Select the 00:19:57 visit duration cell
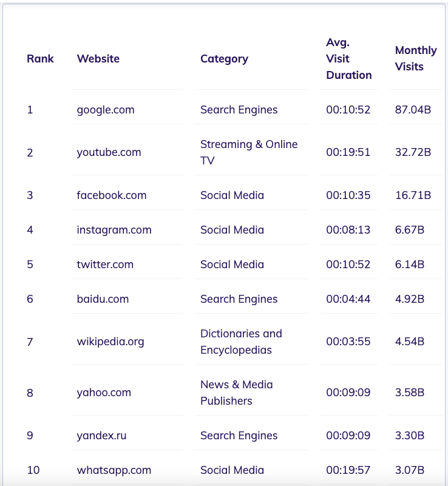448x486 pixels. point(348,470)
